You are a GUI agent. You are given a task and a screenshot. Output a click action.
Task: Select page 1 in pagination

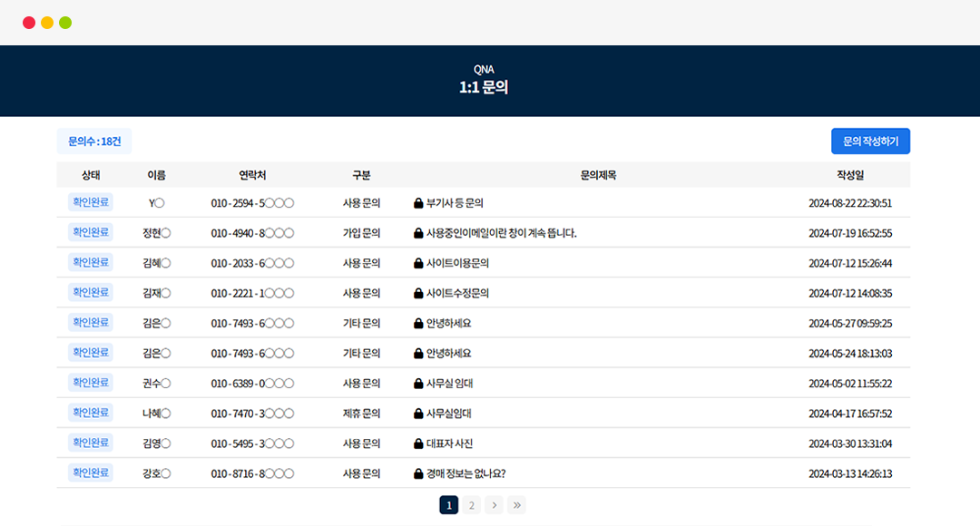(x=448, y=505)
